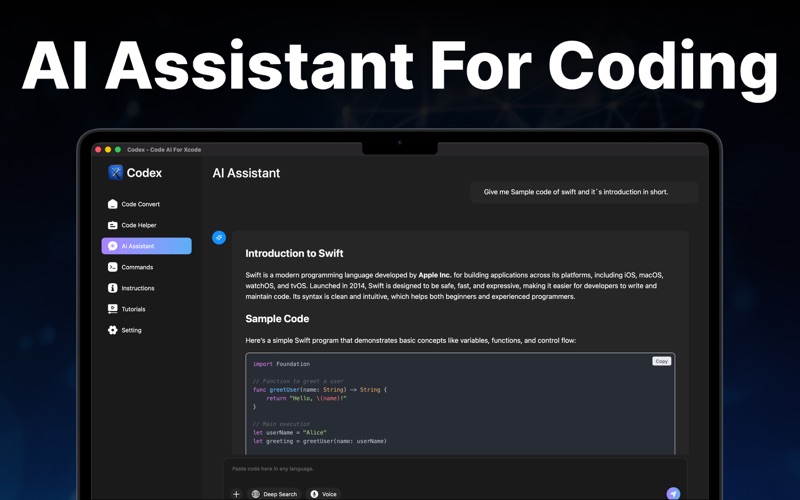
Task: Click the user message bubble about Swift
Action: click(584, 192)
